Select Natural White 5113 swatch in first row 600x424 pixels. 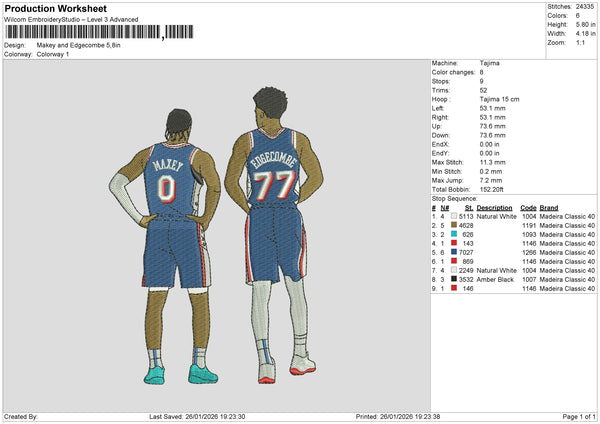click(453, 217)
